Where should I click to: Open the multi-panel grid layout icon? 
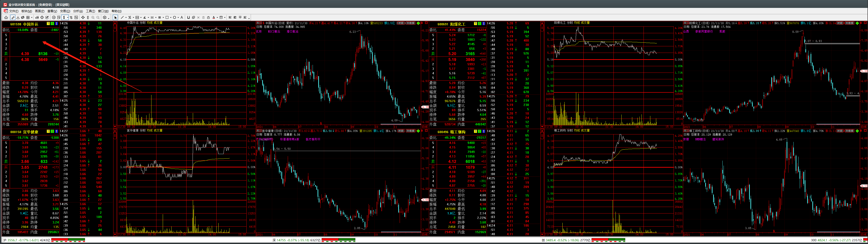(x=28, y=18)
